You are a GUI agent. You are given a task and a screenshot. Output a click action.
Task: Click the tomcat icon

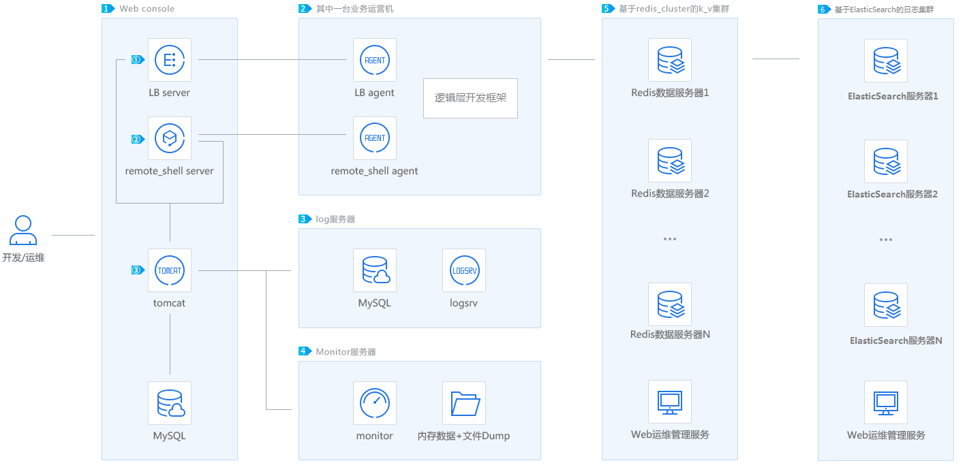pos(169,270)
